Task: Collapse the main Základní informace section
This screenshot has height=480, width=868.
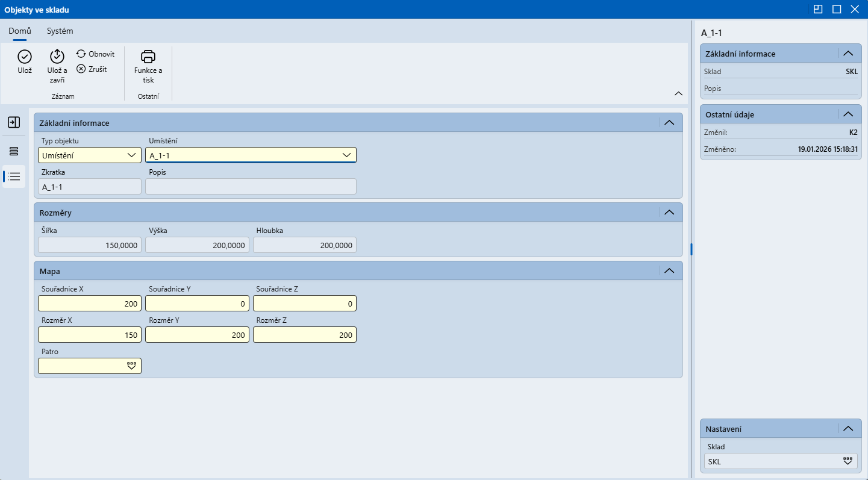Action: pos(669,123)
